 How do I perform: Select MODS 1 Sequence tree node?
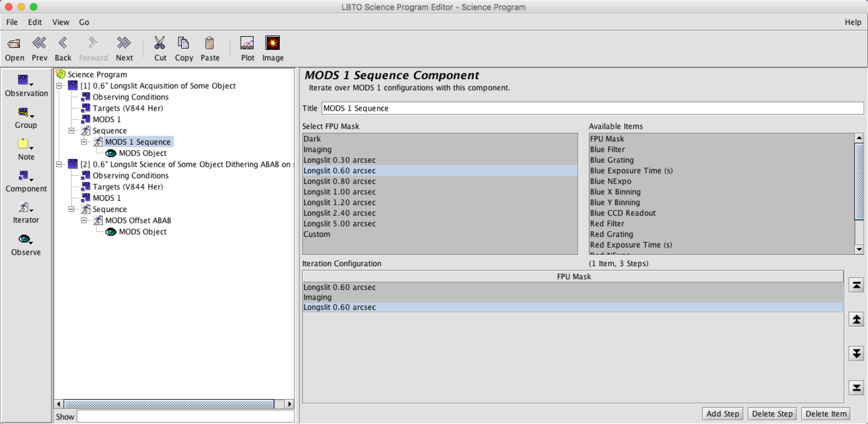(x=137, y=142)
